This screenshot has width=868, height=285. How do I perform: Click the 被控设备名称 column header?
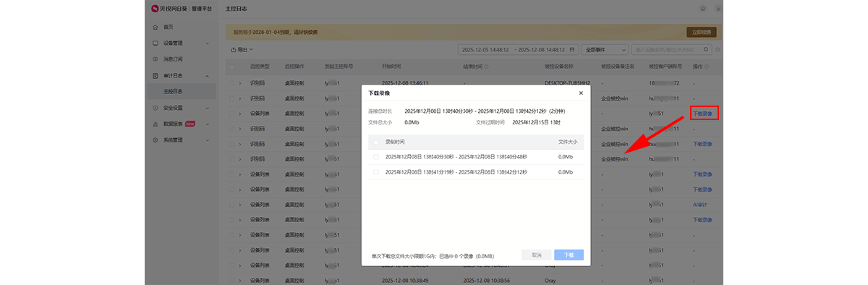click(558, 66)
